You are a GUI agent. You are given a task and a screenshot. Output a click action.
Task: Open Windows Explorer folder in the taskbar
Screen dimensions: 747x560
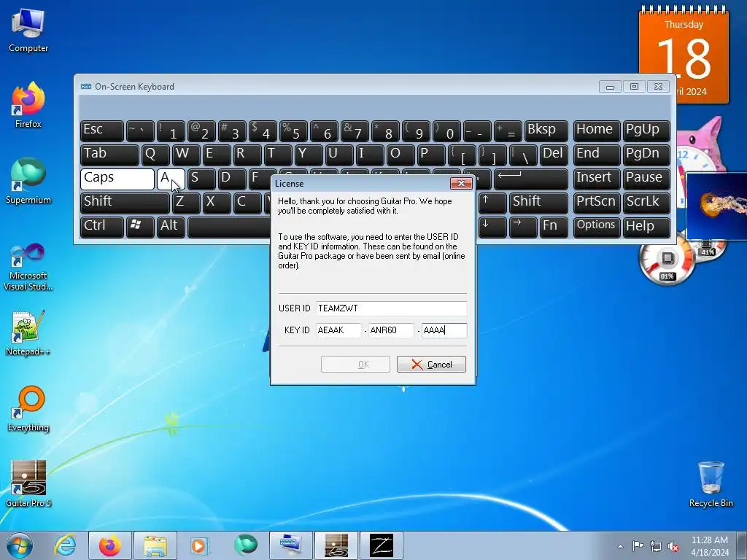pos(155,545)
